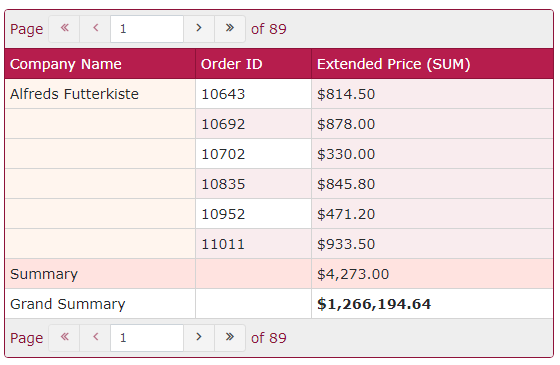Viewport: 560px width, 365px height.
Task: Go to previous page in bottom pager
Action: [95, 338]
